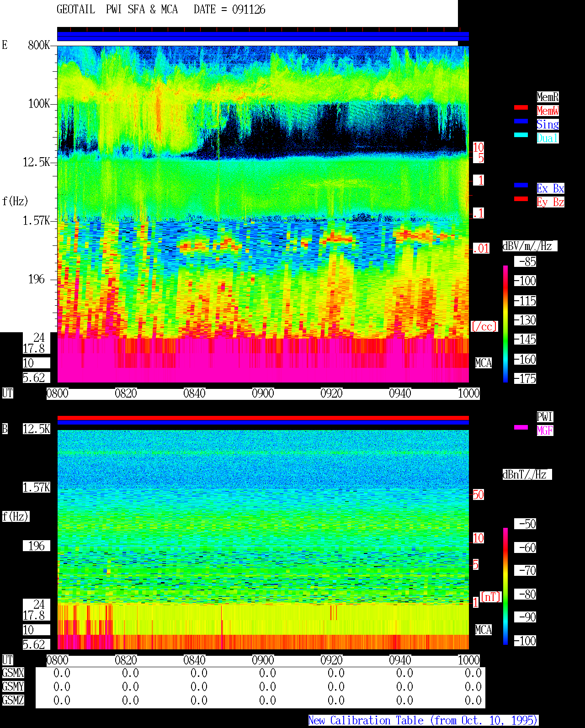The width and height of the screenshot is (585, 728).
Task: Click the cyan Dual legend swatch
Action: pyautogui.click(x=521, y=135)
